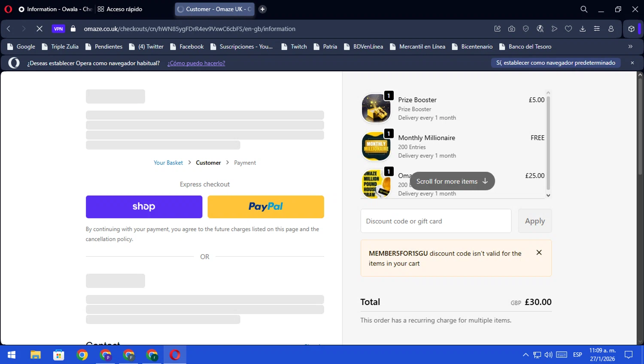This screenshot has width=644, height=364.
Task: Go to Your Basket breadcrumb
Action: pos(168,163)
